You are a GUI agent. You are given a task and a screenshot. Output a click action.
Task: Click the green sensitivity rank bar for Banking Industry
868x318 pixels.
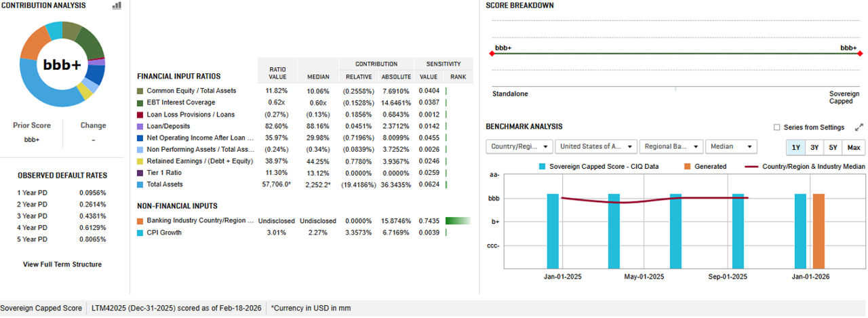[458, 220]
